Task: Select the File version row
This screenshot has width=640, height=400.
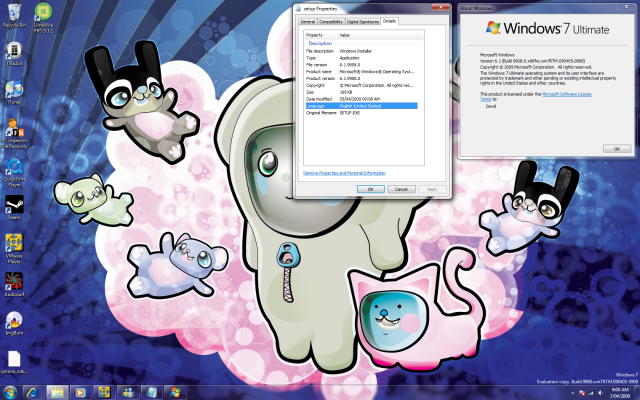Action: click(x=361, y=65)
